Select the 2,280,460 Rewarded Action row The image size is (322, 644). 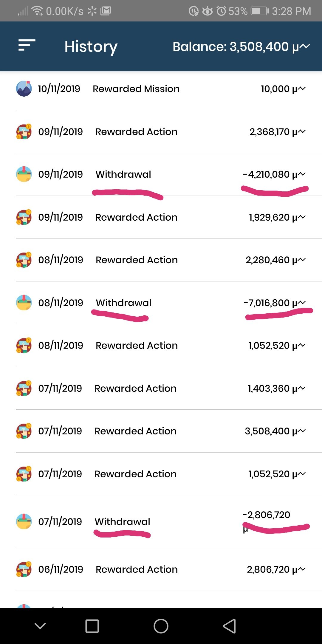pyautogui.click(x=161, y=260)
